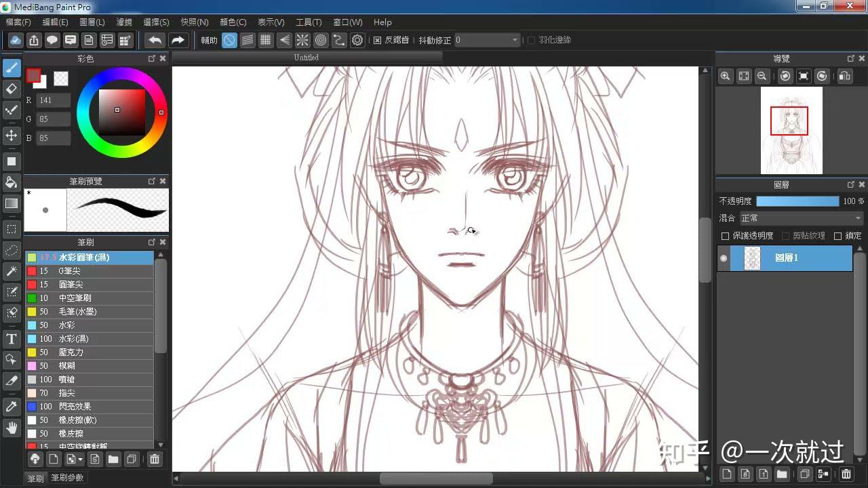This screenshot has width=868, height=488.
Task: Delete layer with the layers panel trash icon
Action: pyautogui.click(x=846, y=474)
